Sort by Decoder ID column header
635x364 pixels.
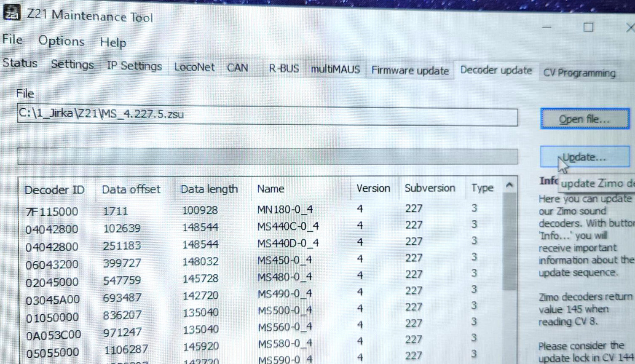tap(54, 190)
